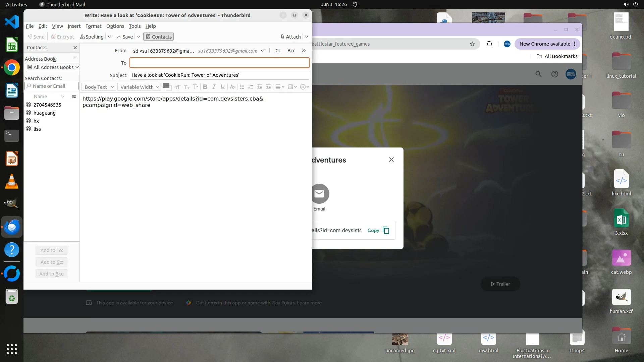Toggle underline text formatting
Screen dimensions: 644x362
222,87
